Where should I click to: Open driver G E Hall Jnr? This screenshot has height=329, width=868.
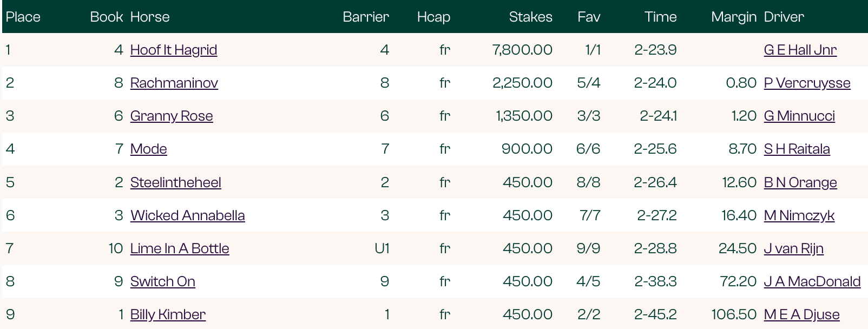(x=800, y=50)
